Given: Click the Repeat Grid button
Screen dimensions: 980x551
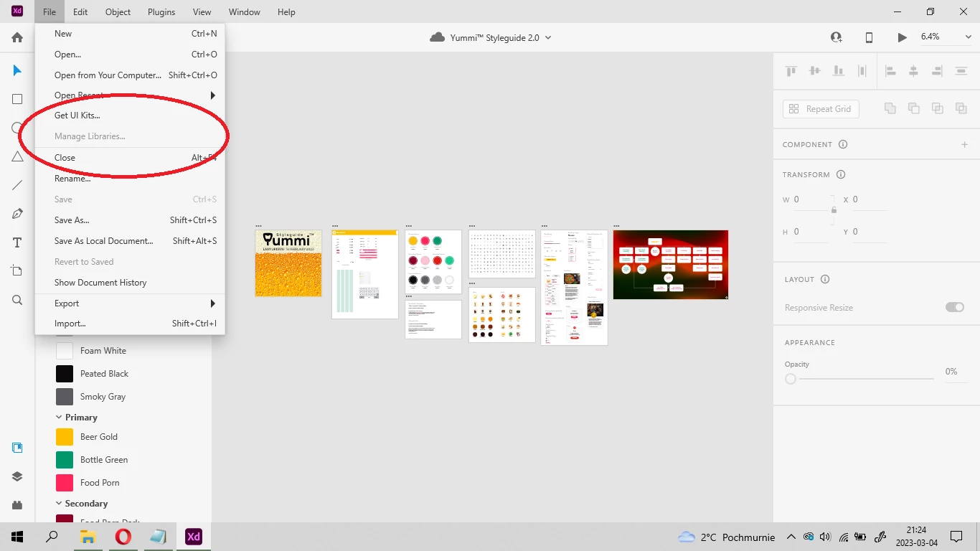Looking at the screenshot, I should [x=821, y=109].
